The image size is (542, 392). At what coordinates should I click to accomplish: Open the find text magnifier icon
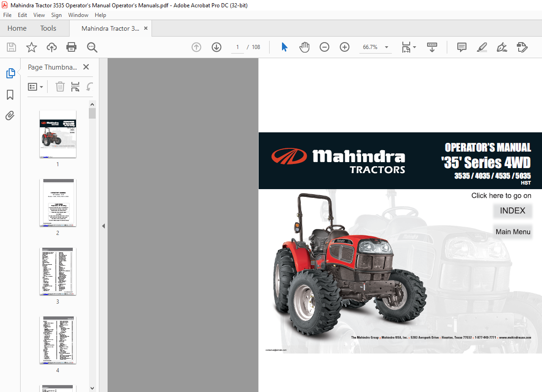click(92, 47)
